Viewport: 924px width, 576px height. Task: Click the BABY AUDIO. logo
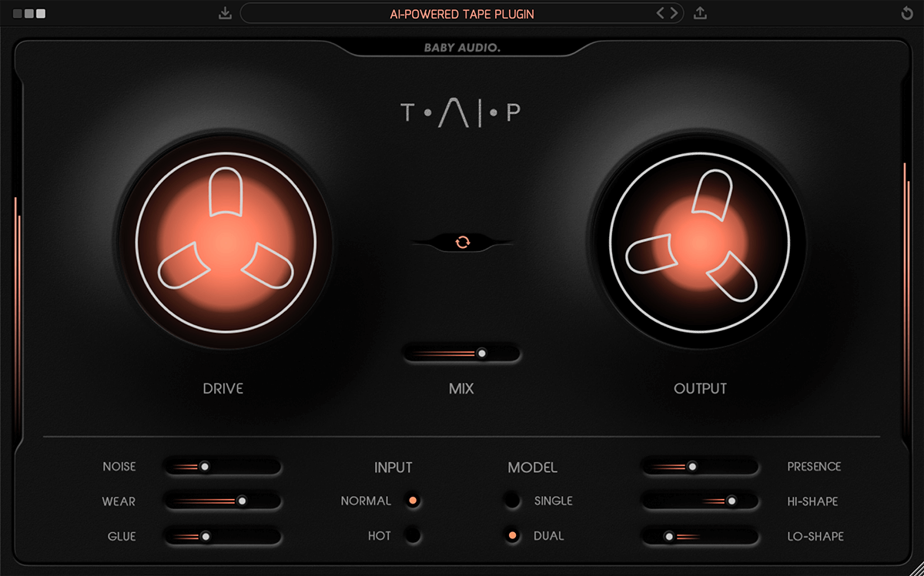462,48
